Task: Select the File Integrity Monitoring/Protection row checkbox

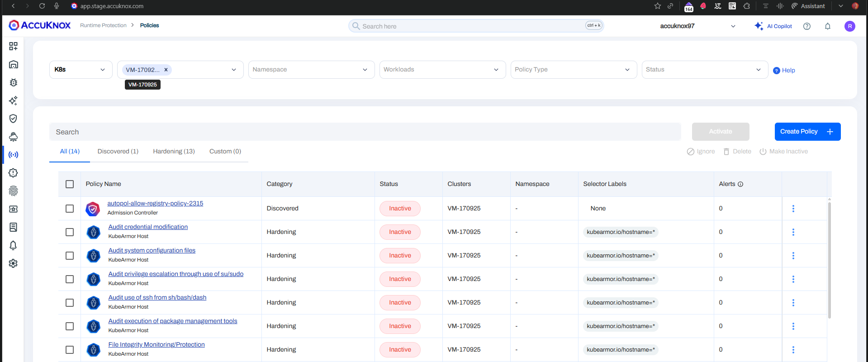Action: (x=70, y=350)
